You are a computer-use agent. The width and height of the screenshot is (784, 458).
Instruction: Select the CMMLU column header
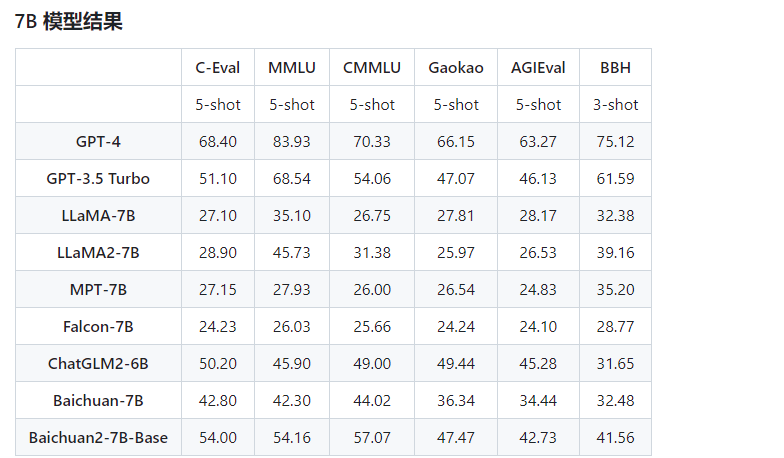[371, 67]
